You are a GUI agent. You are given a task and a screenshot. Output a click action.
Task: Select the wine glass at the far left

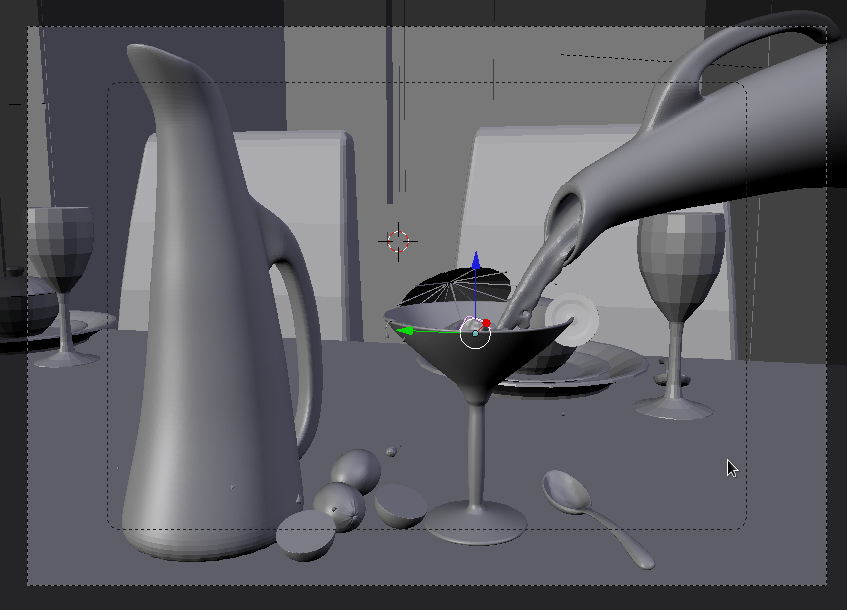click(x=62, y=286)
